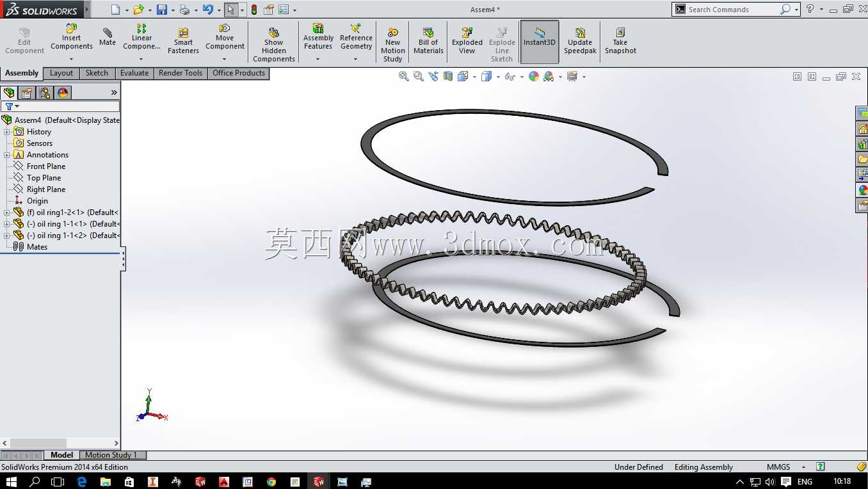Screen dimensions: 868x489
Task: Open File Properties icon in top toolbar
Action: (269, 10)
